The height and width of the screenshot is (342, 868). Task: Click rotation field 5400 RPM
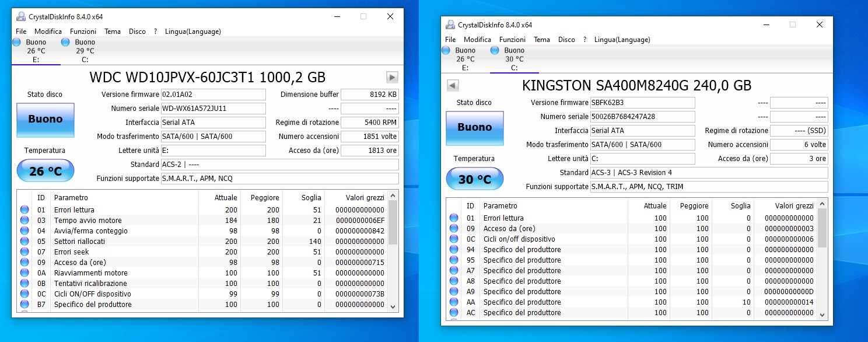(370, 123)
